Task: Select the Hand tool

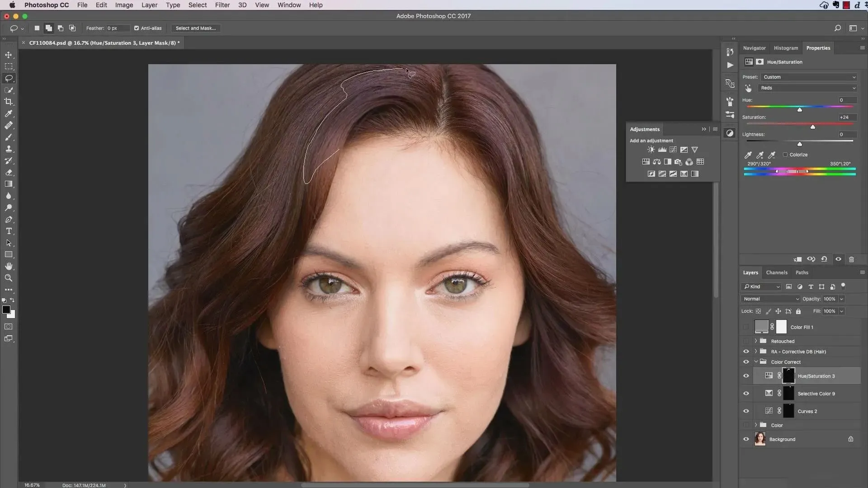Action: 9,266
